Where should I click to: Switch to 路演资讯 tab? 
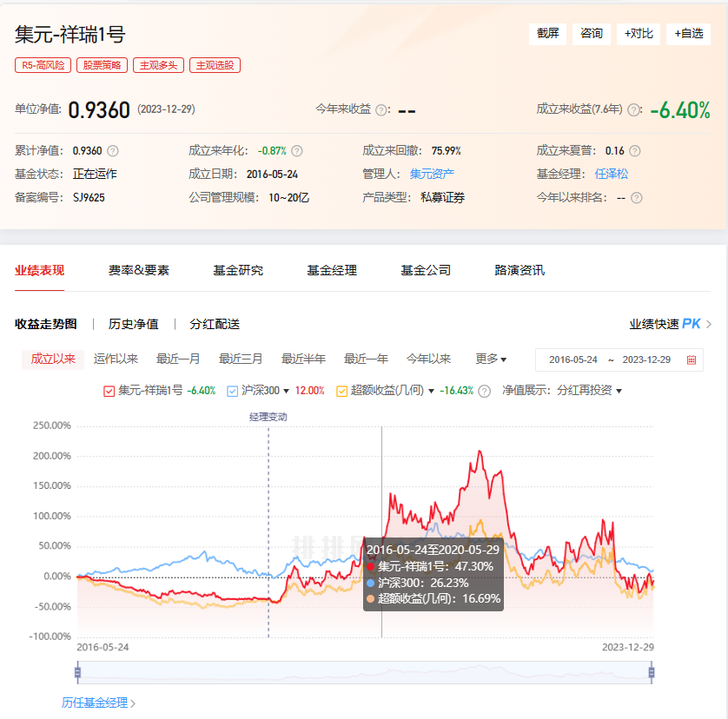(520, 271)
